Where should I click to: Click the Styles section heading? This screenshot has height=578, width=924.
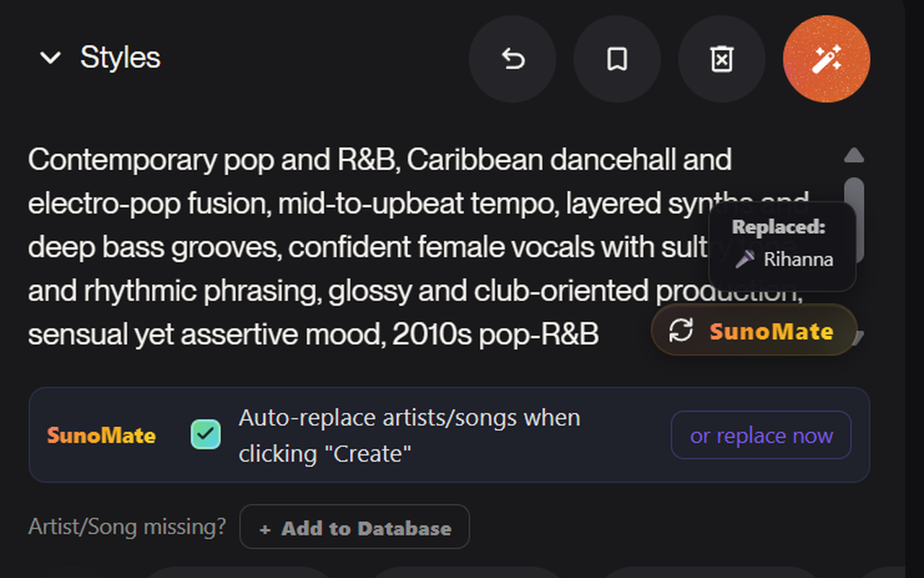point(120,58)
